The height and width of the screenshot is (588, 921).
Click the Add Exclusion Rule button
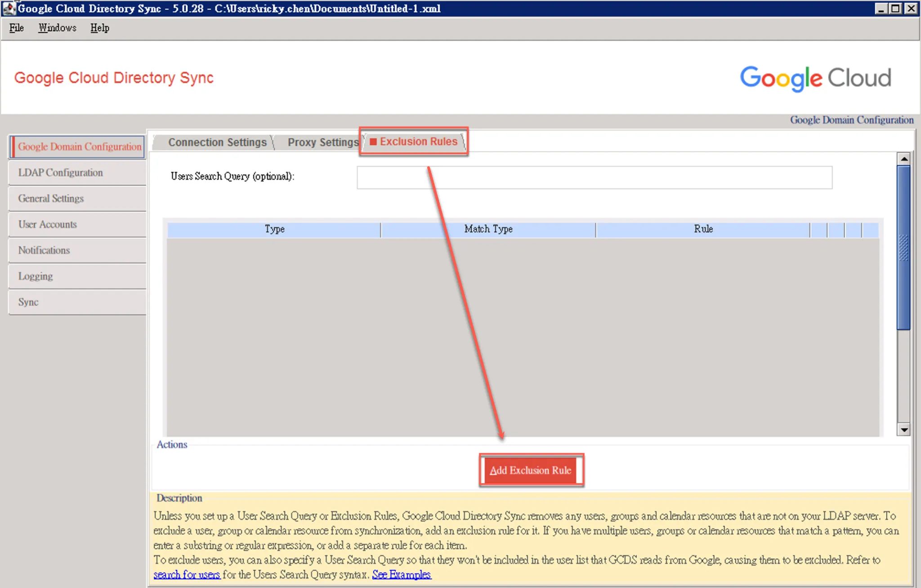click(531, 470)
